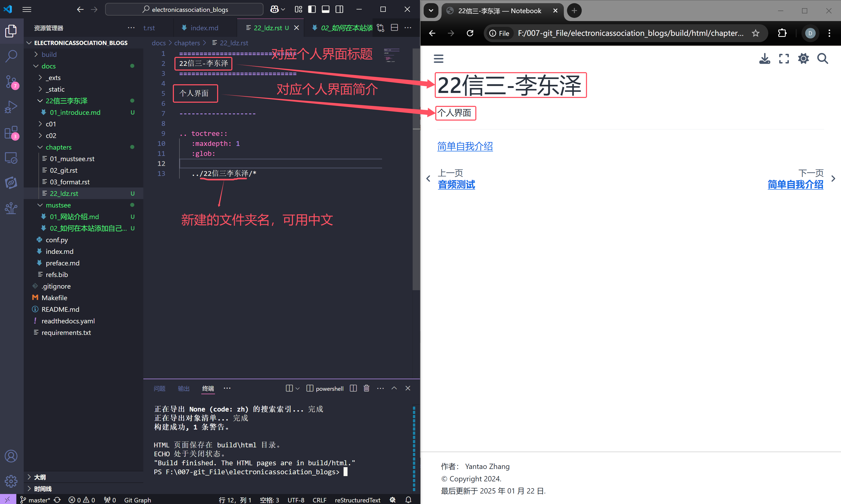Click the browser address bar URL
841x504 pixels.
coord(630,33)
